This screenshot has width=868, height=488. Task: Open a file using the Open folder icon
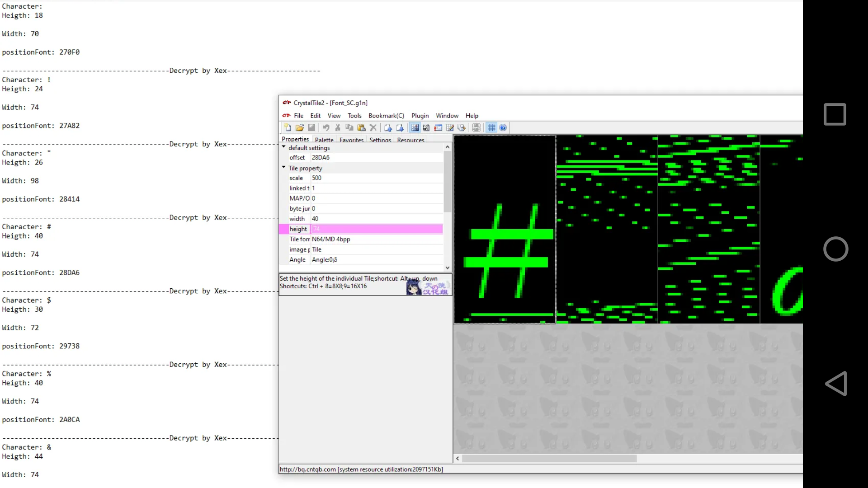click(x=300, y=127)
